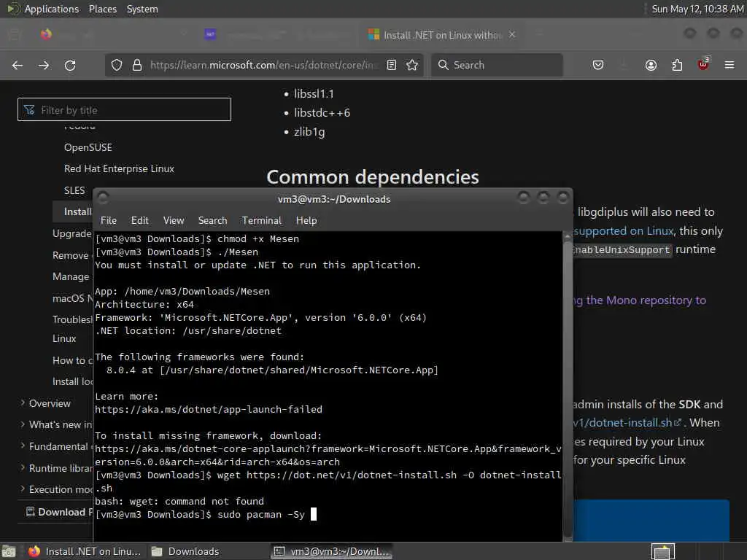
Task: Go forward with Firefox forward arrow
Action: tap(44, 65)
